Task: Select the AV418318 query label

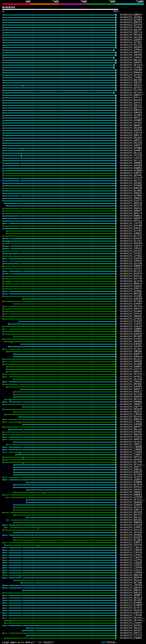Action: (x=8, y=7)
